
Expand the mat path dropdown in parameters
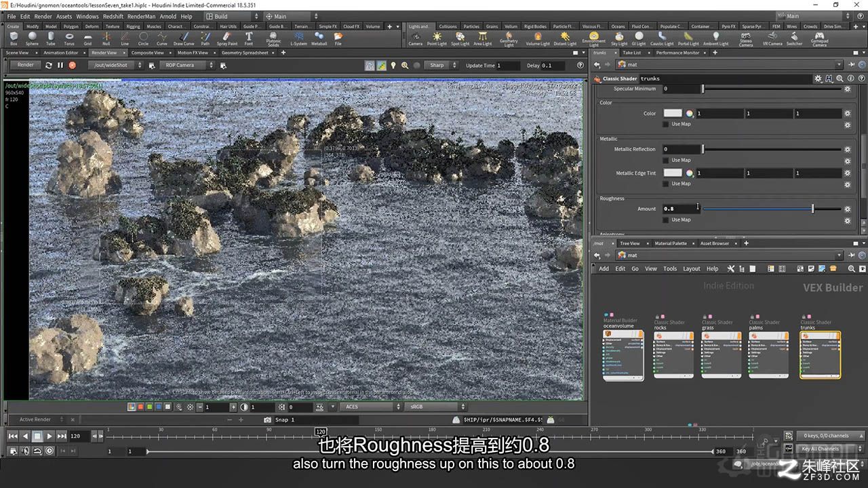point(838,65)
